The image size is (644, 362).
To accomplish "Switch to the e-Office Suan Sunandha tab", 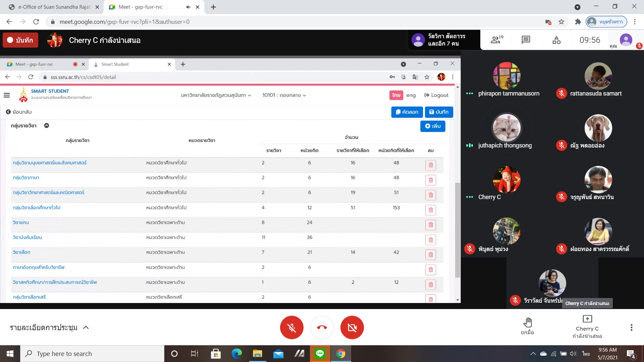I will click(54, 7).
